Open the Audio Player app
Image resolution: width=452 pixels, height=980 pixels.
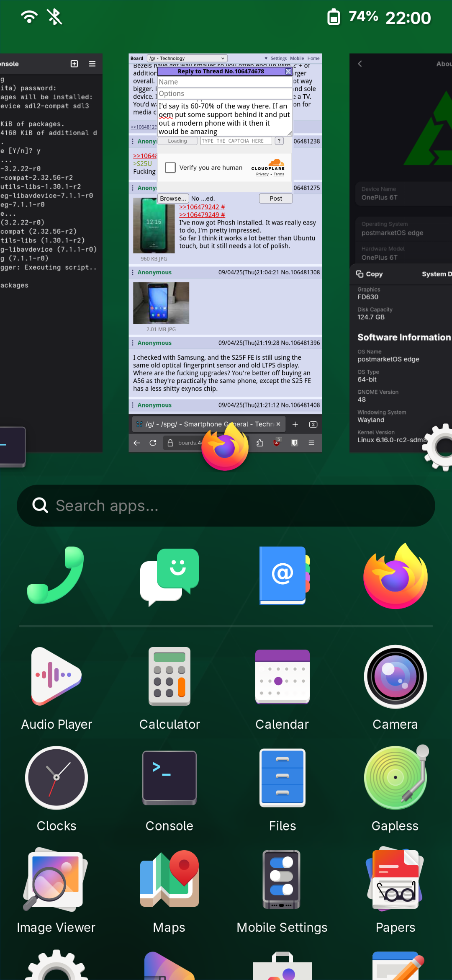(56, 689)
